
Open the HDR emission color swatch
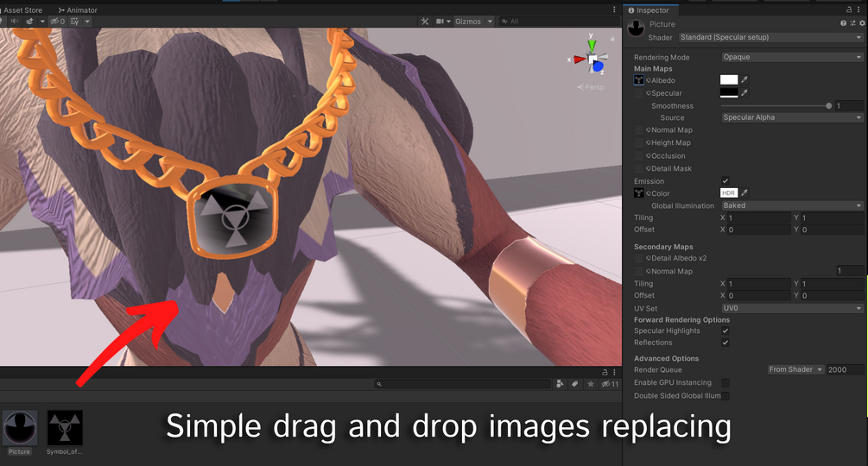point(729,193)
